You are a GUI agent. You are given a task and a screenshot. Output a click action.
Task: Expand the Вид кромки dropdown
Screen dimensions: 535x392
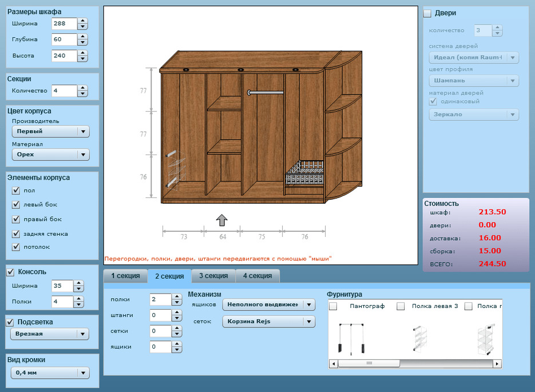50,373
